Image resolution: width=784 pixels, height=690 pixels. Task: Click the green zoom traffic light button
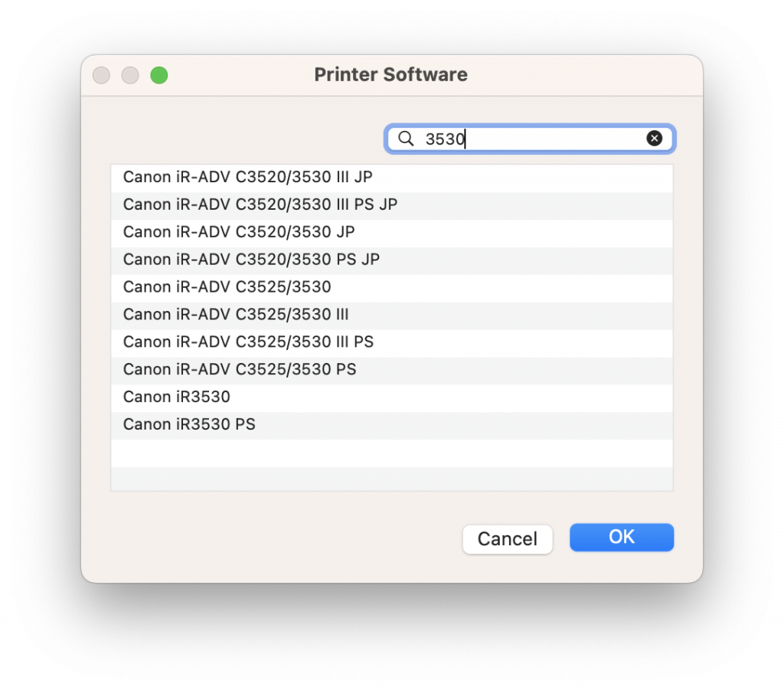pyautogui.click(x=158, y=75)
